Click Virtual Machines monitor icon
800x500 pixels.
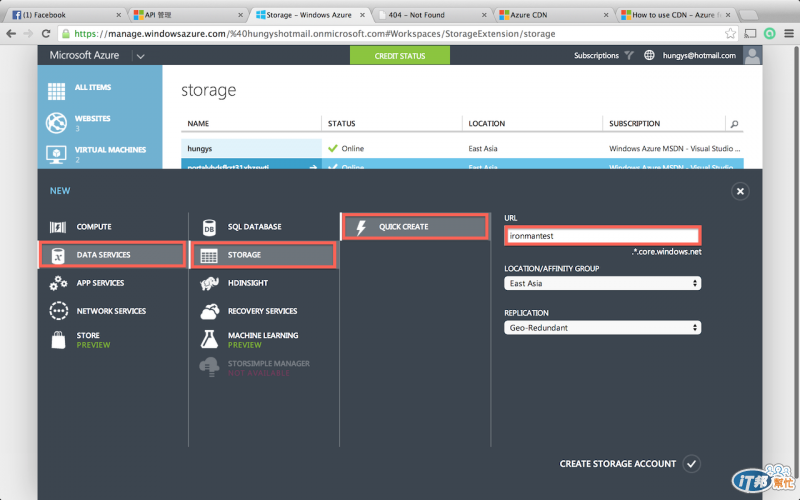click(x=56, y=154)
